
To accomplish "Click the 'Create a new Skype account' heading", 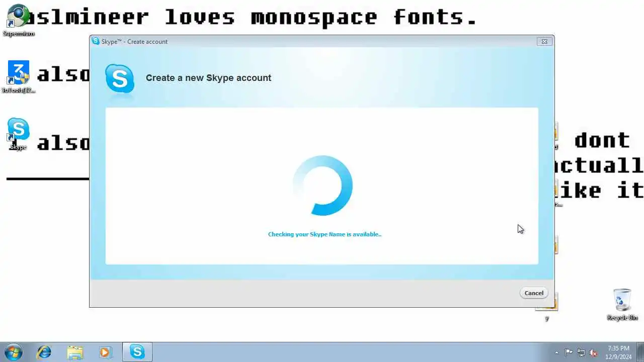I will coord(208,78).
